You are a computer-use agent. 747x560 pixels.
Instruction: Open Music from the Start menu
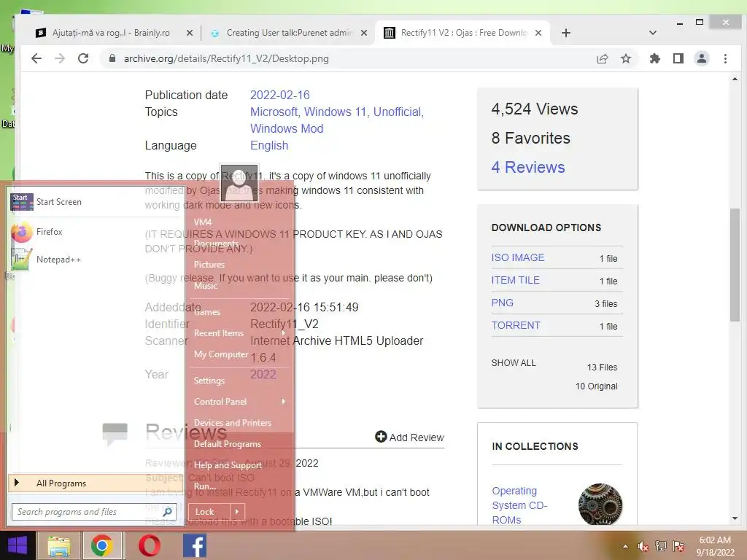pos(205,286)
